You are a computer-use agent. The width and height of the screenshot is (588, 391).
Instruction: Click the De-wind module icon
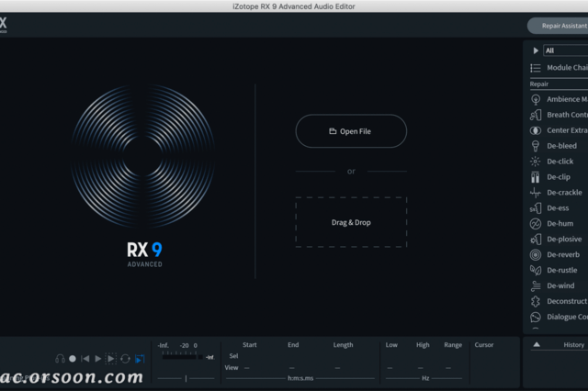(x=536, y=285)
